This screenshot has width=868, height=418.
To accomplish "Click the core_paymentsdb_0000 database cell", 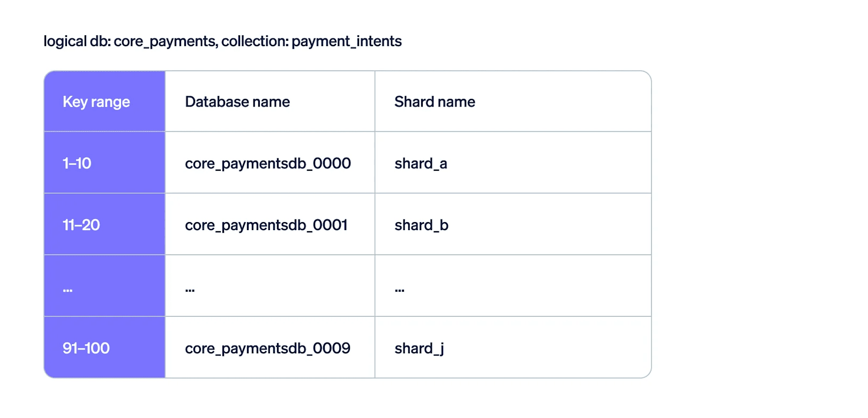I will coord(268,163).
